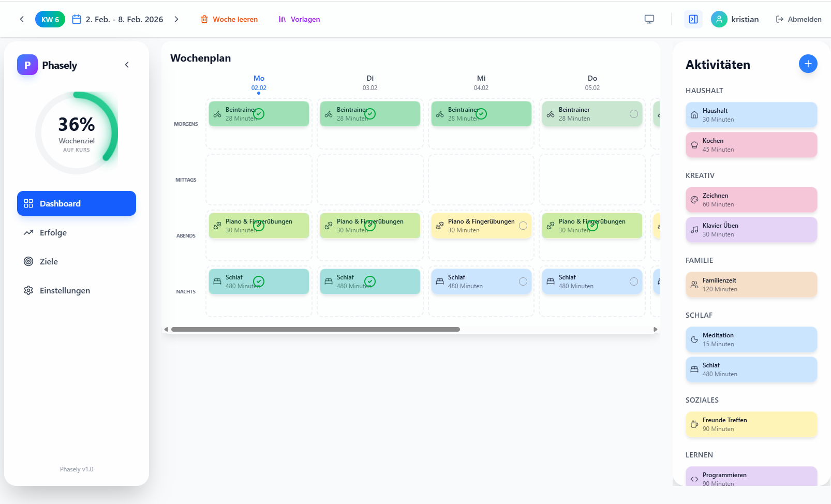Click the calendar icon beside date range
This screenshot has width=831, height=504.
77,19
